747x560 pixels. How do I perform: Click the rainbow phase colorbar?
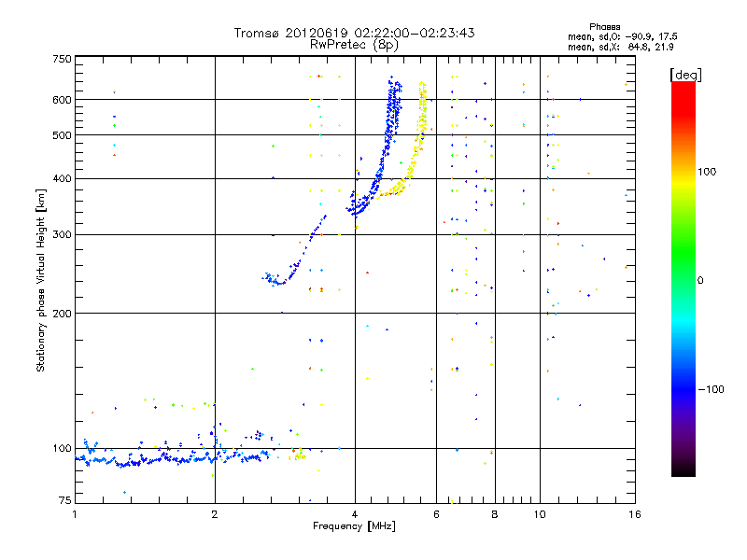[x=684, y=279]
